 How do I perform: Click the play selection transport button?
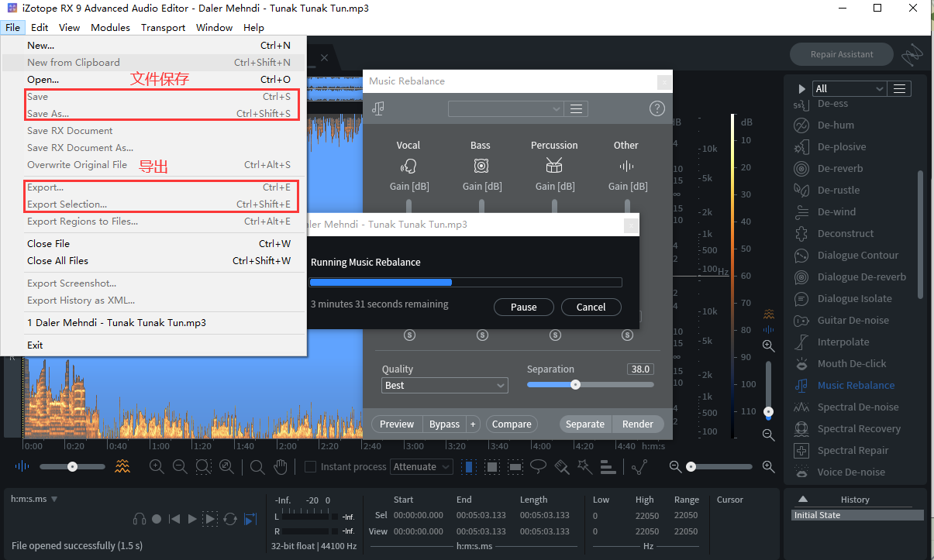pos(211,519)
